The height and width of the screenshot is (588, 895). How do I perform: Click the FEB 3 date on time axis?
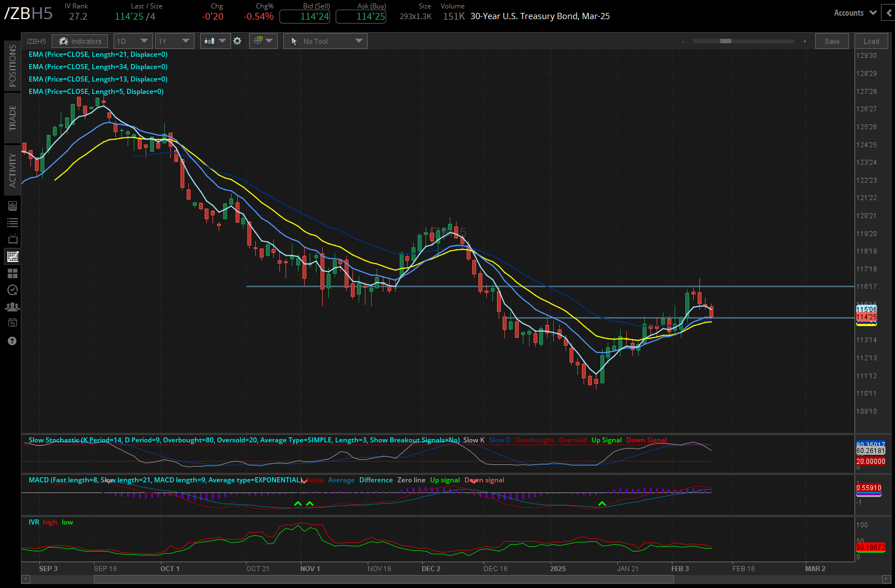(680, 569)
